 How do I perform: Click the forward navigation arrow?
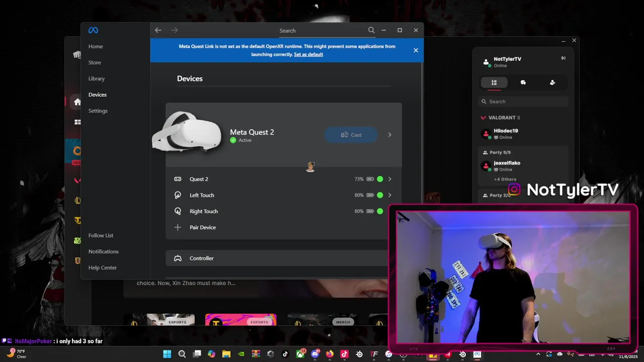(175, 30)
